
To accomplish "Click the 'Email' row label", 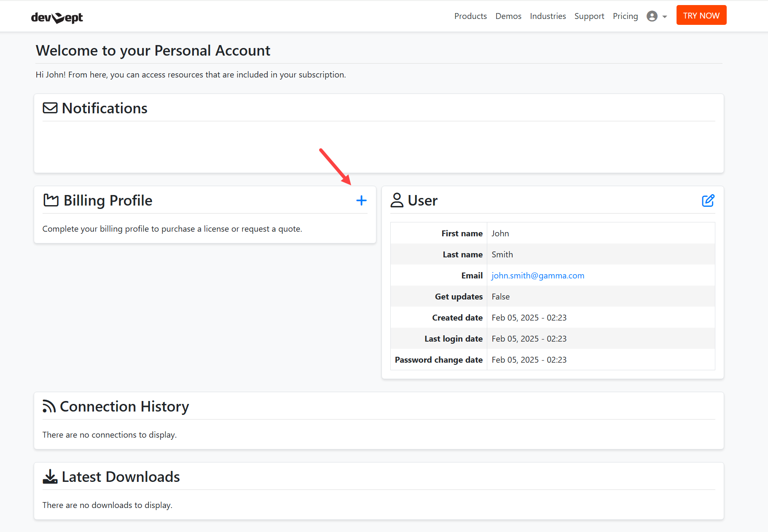I will [x=472, y=275].
